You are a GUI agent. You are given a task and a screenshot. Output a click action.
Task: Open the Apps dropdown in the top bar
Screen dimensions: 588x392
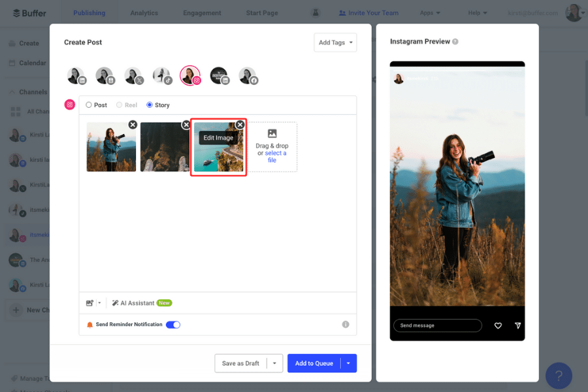point(430,12)
